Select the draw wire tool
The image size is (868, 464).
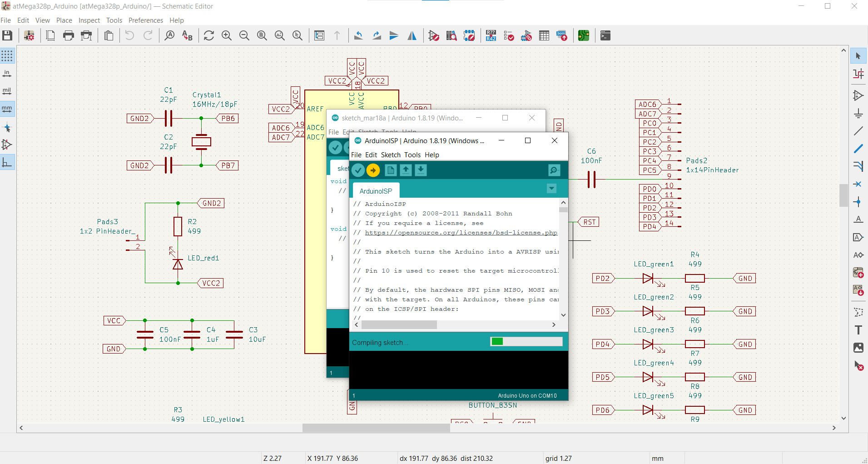[858, 131]
